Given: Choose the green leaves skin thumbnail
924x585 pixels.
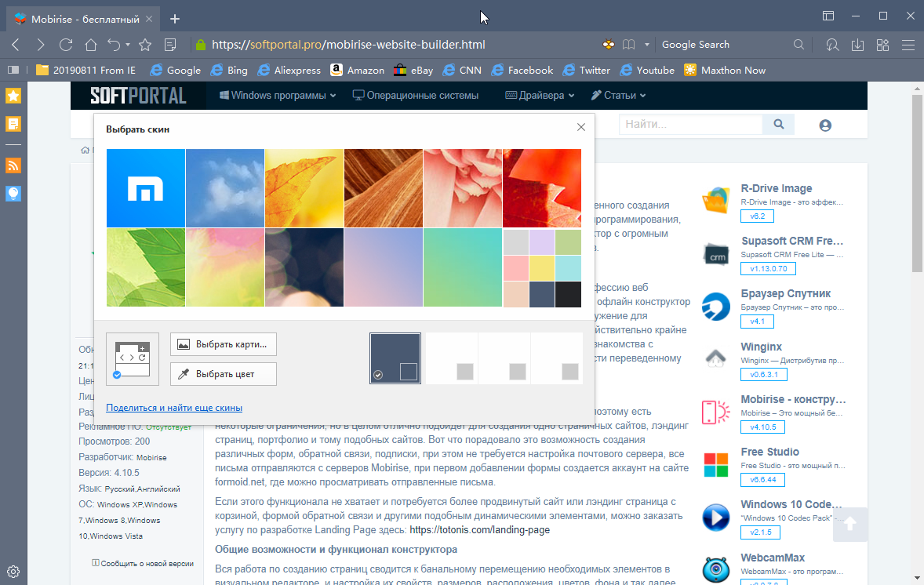Looking at the screenshot, I should coord(146,267).
